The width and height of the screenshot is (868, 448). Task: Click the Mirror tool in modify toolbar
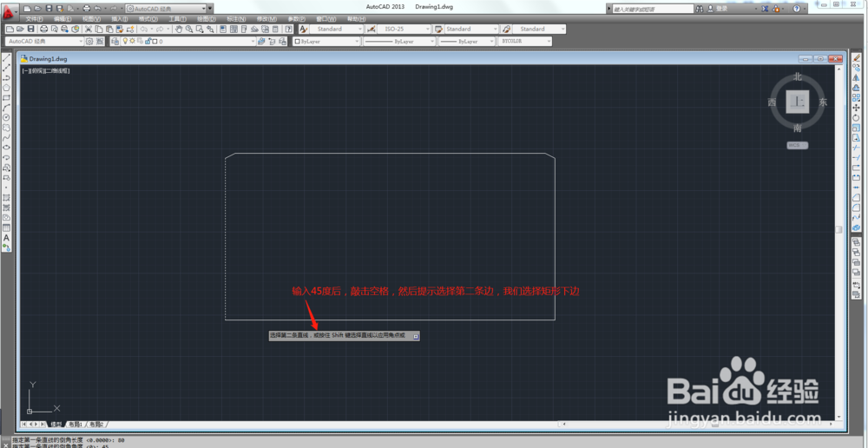click(857, 77)
